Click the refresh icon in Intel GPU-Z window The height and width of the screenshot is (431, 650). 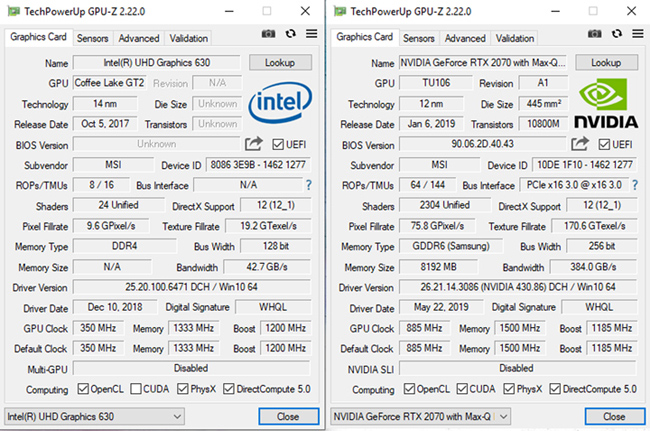[290, 34]
